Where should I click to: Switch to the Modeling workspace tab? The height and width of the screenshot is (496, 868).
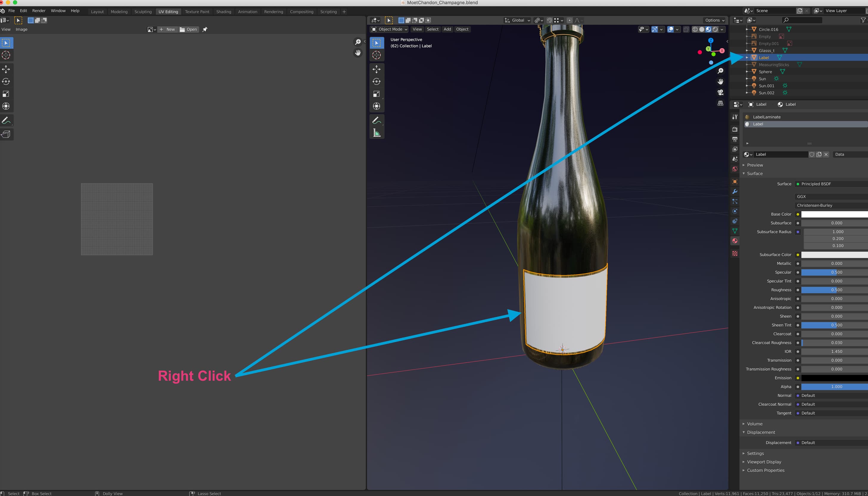119,12
